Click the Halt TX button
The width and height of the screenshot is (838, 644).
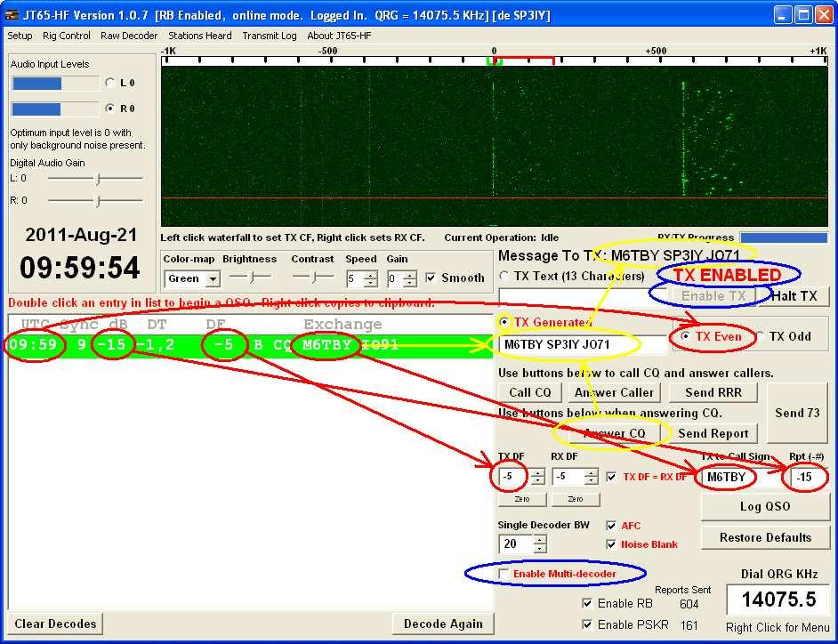(794, 296)
